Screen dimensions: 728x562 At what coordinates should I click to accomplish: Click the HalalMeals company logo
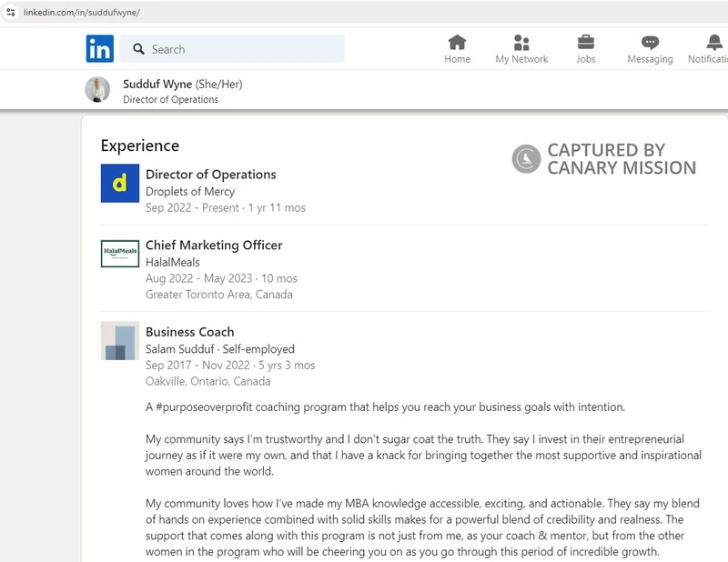[x=119, y=256]
